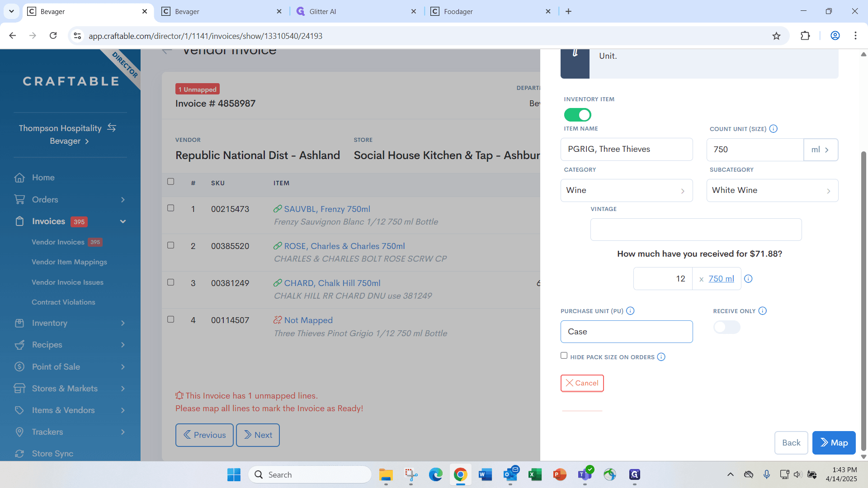The image size is (868, 488).
Task: Switch to the Foodager browser tab
Action: pyautogui.click(x=491, y=11)
